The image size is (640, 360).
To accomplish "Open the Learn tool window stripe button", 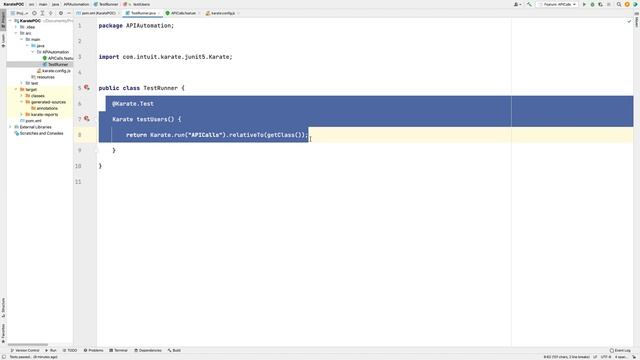I will 3,40.
